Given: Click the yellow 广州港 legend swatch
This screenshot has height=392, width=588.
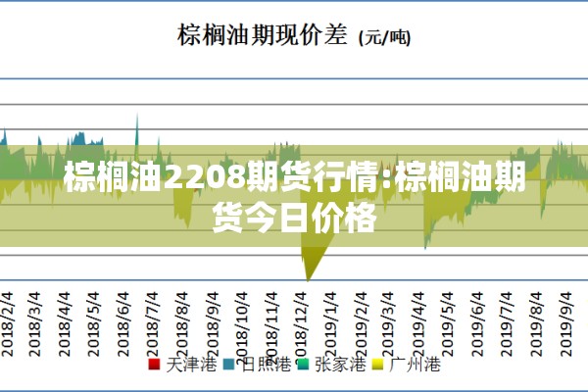Looking at the screenshot, I should (x=377, y=364).
